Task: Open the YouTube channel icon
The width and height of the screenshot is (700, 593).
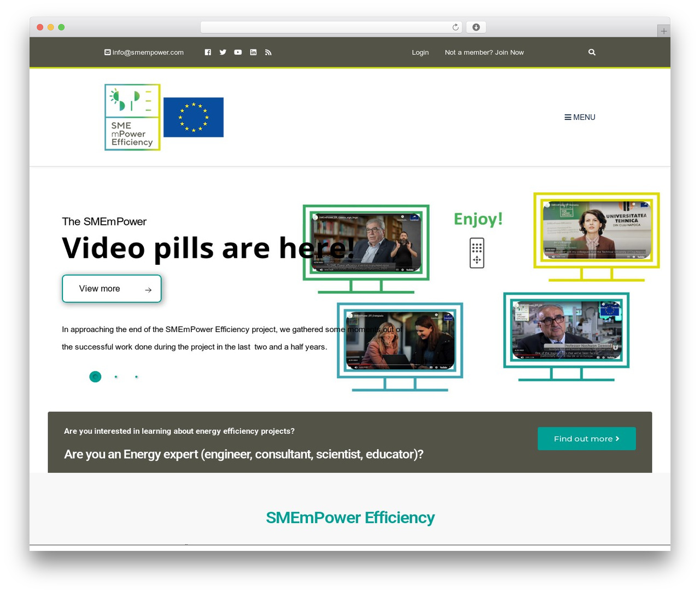Action: tap(238, 53)
